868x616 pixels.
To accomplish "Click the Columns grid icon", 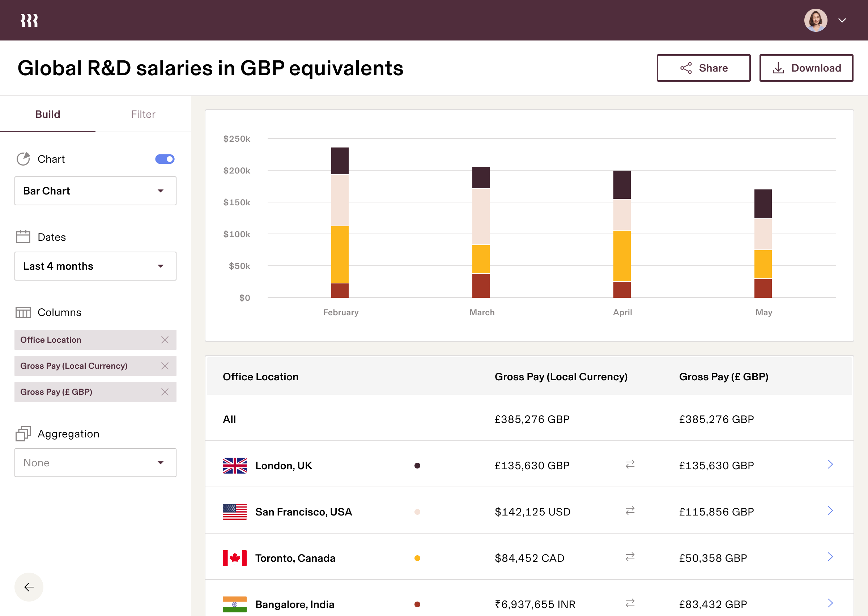I will [x=23, y=312].
